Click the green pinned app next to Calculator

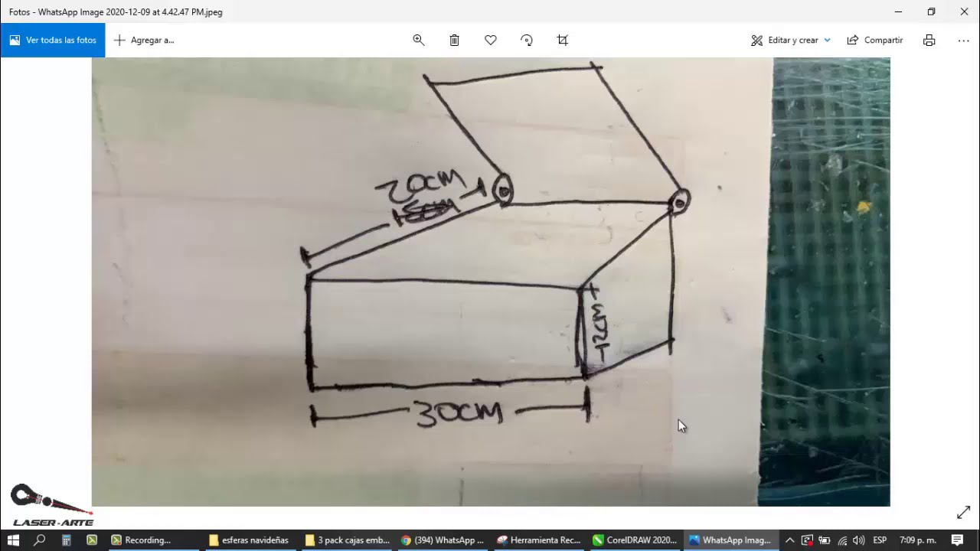[92, 540]
